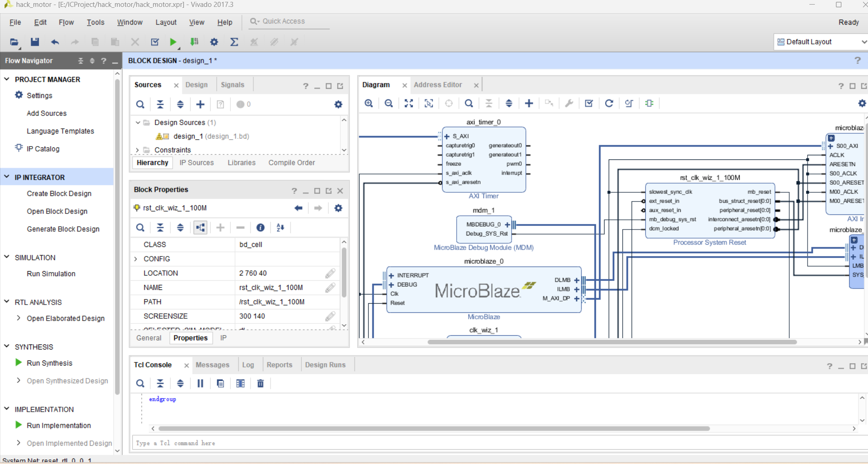Click the Run Synthesis green play icon
Screen dimensions: 868x464
(18, 362)
